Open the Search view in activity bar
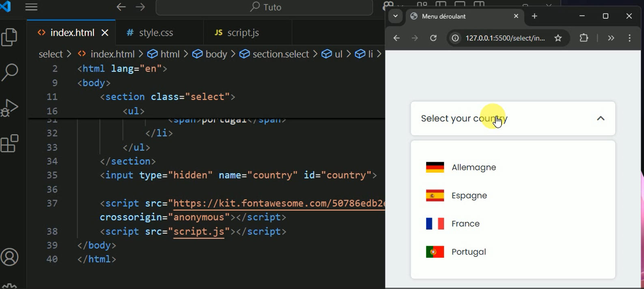This screenshot has height=289, width=644. [x=10, y=72]
